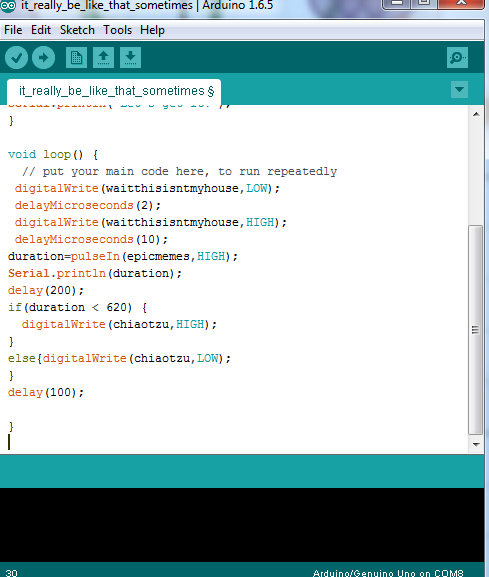Click the black console output area

[x=242, y=525]
